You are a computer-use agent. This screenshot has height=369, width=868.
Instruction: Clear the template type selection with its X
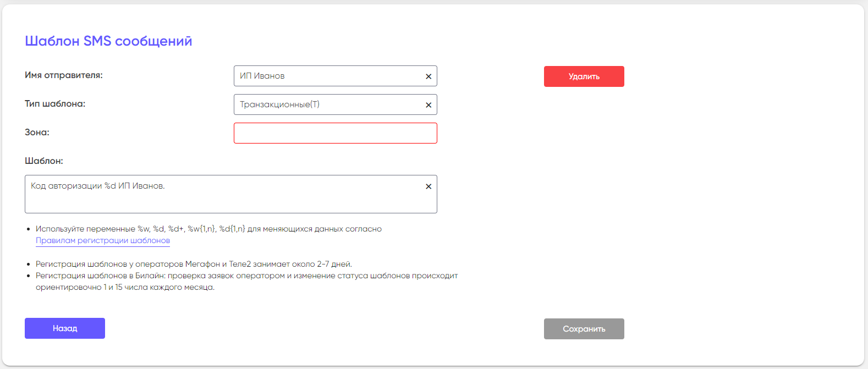point(428,105)
